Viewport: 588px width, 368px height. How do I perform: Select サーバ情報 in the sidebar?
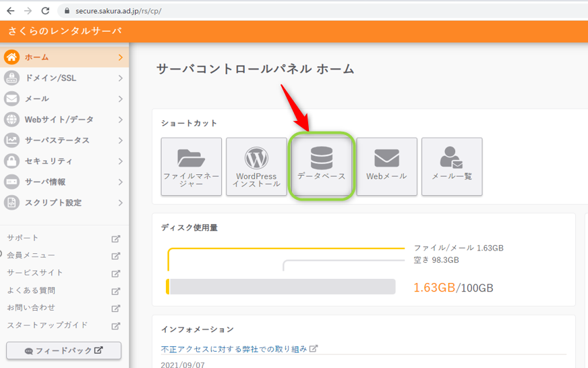(x=64, y=182)
